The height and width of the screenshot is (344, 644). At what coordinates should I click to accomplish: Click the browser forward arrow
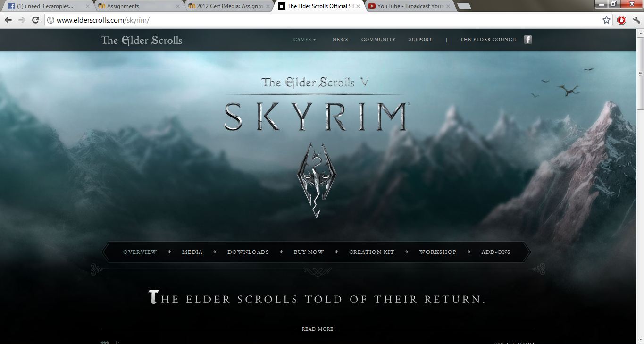tap(22, 20)
